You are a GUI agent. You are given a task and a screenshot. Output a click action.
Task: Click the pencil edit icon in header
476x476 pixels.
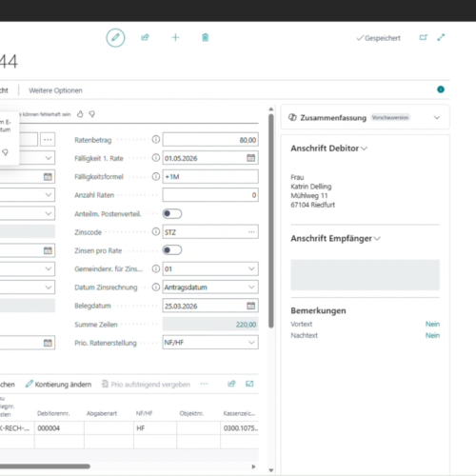pos(115,37)
